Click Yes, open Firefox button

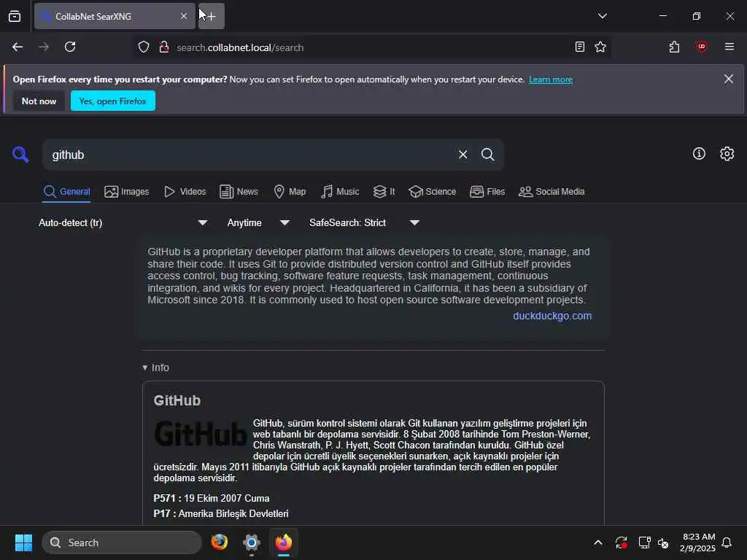coord(113,101)
